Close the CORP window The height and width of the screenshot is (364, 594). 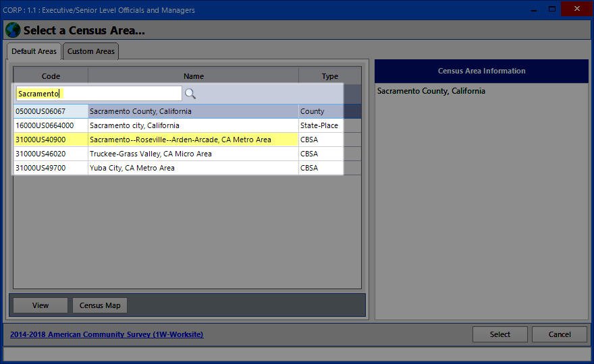576,9
